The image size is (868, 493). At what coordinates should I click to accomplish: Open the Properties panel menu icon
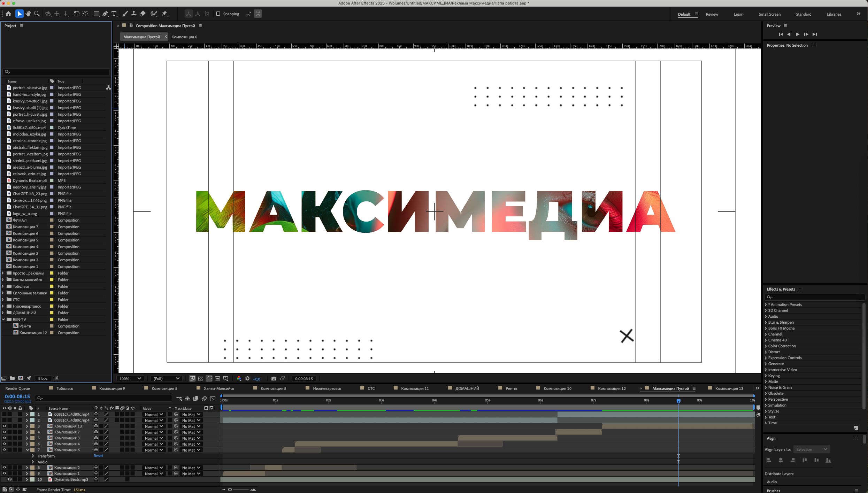tap(813, 45)
